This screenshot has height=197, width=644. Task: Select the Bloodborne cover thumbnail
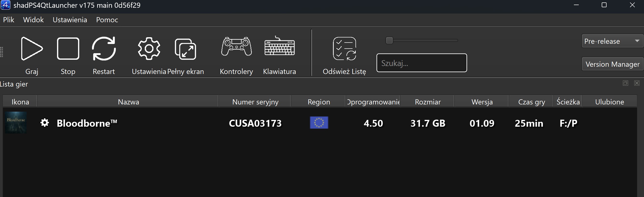pyautogui.click(x=16, y=123)
